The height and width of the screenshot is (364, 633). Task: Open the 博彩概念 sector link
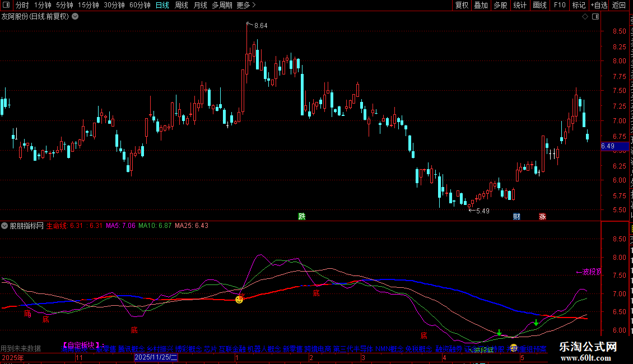(189, 349)
